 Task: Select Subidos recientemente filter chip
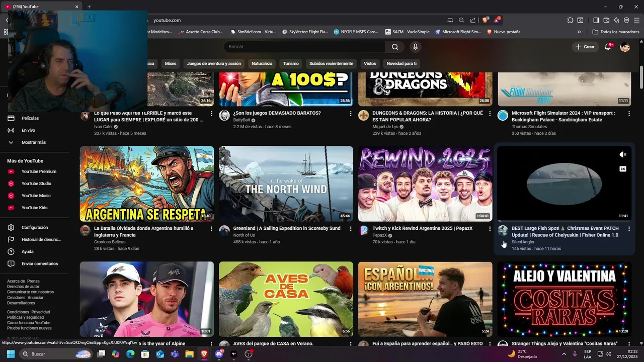(x=331, y=63)
